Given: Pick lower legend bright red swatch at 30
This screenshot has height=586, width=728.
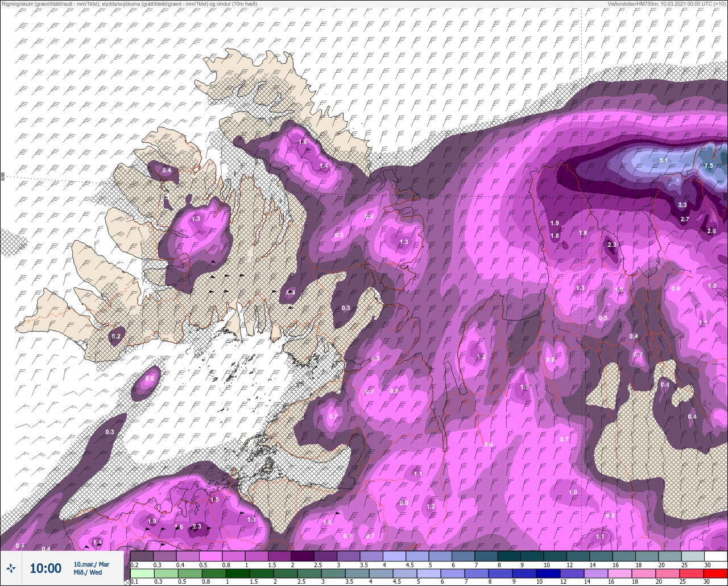Looking at the screenshot, I should point(715,573).
